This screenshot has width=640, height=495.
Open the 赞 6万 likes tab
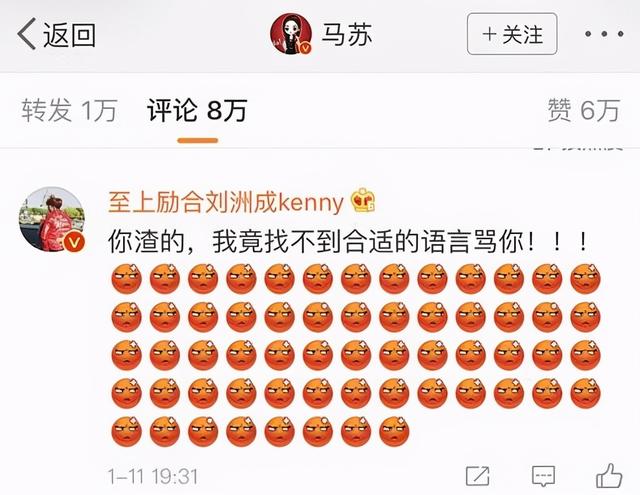[584, 110]
